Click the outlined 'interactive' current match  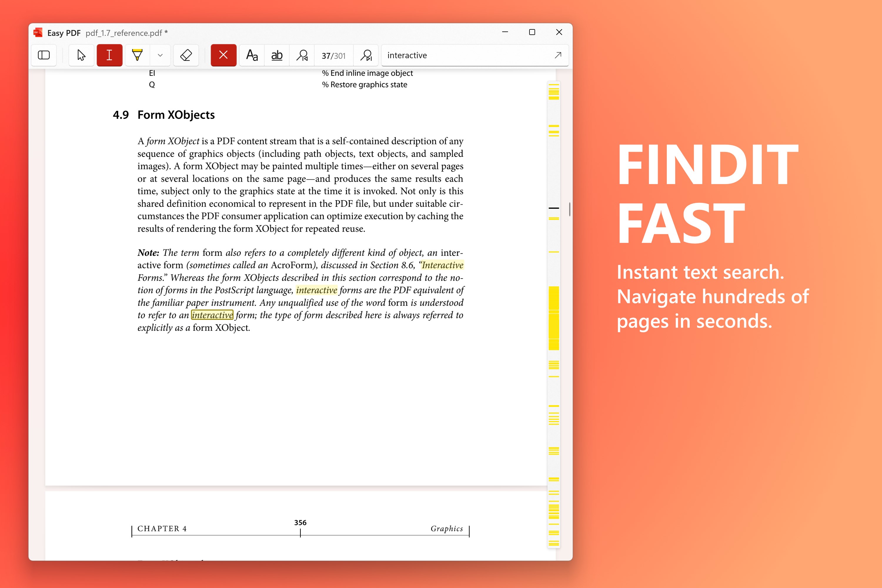click(212, 315)
